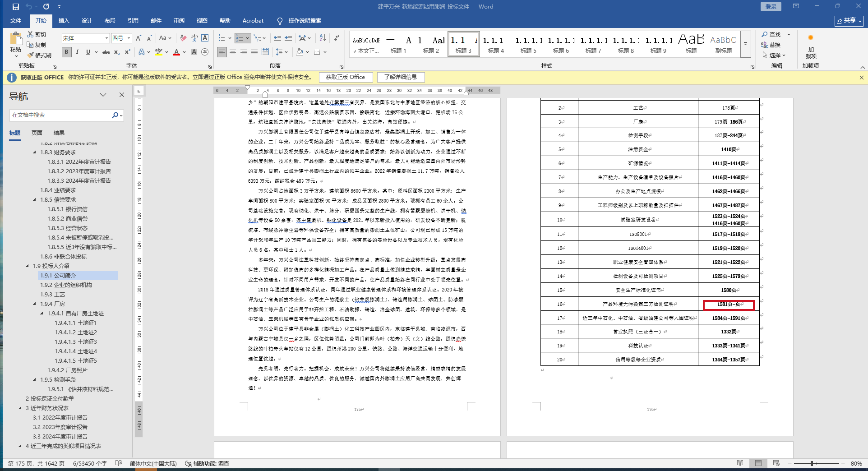
Task: Open the 文件 (File) menu
Action: [16, 21]
